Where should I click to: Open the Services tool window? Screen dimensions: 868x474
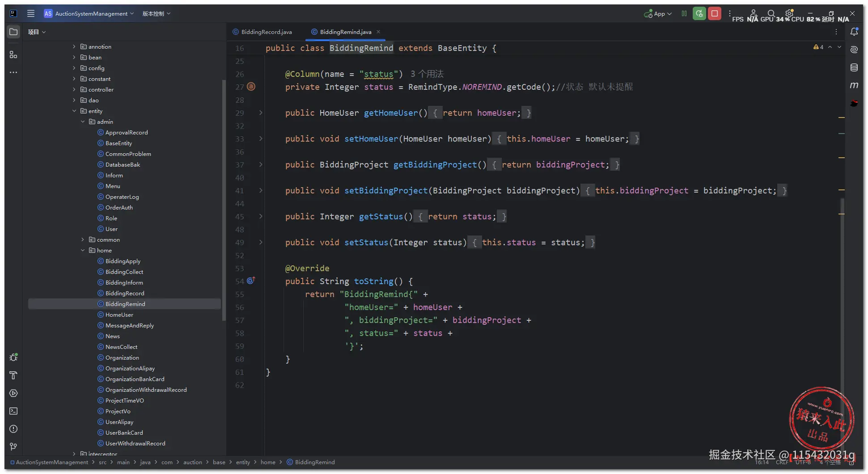13,393
